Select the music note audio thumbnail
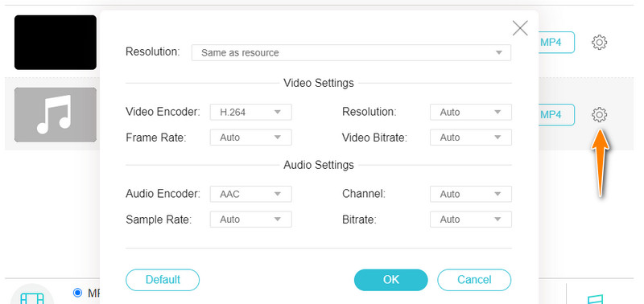Screen dimensions: 644x304 56,114
